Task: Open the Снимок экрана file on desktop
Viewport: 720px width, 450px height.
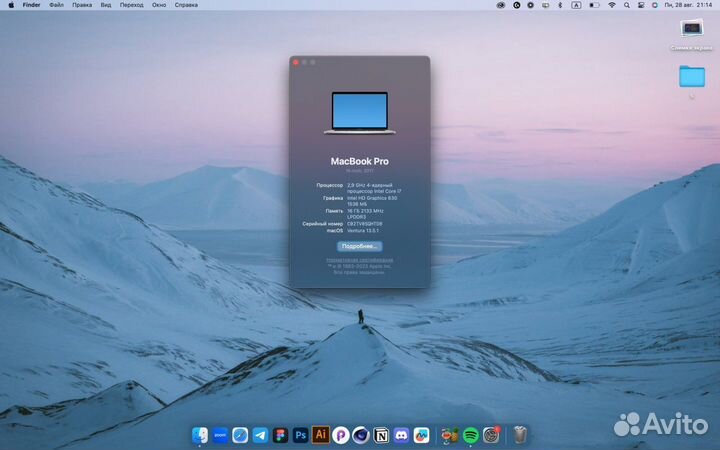Action: click(x=692, y=34)
